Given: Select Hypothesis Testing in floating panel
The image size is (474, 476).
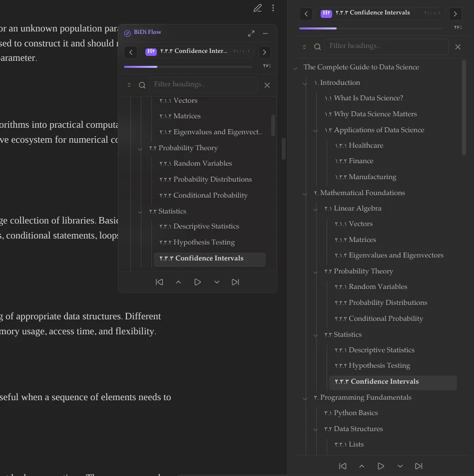Looking at the screenshot, I should pyautogui.click(x=197, y=242).
